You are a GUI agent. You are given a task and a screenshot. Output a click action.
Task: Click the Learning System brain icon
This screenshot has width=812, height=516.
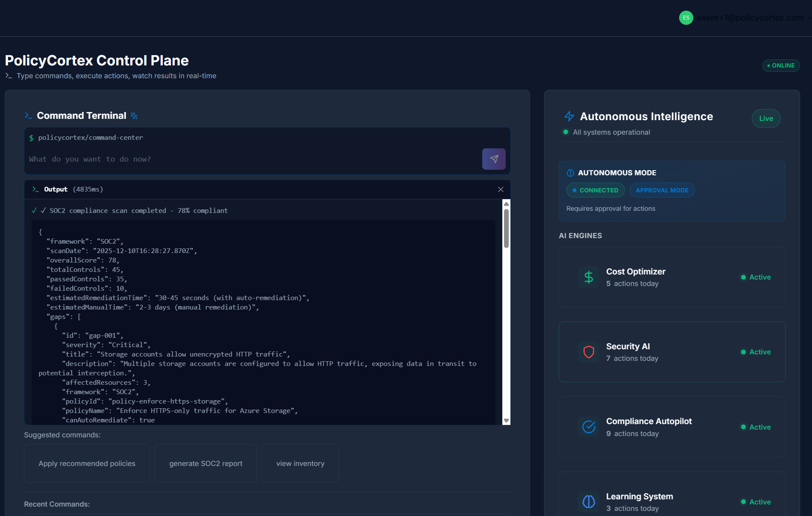tap(589, 501)
